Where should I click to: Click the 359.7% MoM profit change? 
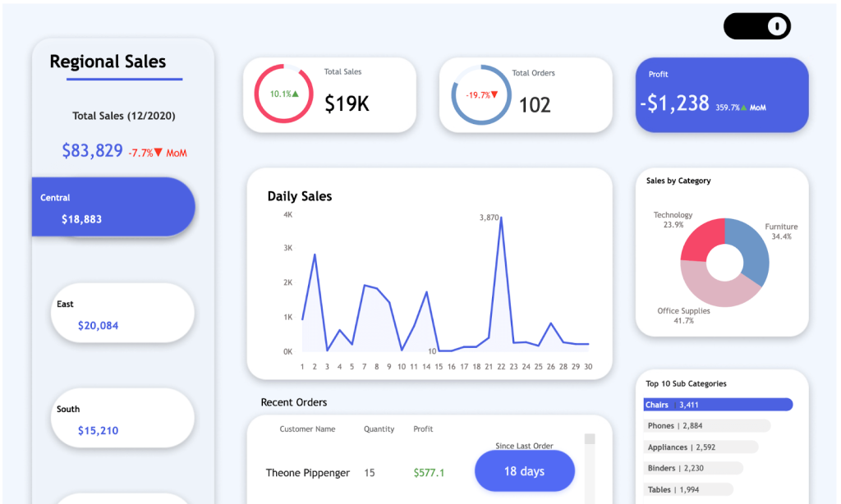tap(741, 108)
